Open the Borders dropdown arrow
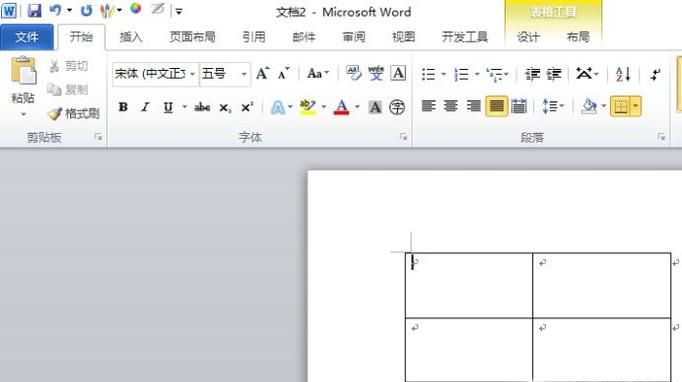Viewport: 682px width, 382px height. pos(635,107)
